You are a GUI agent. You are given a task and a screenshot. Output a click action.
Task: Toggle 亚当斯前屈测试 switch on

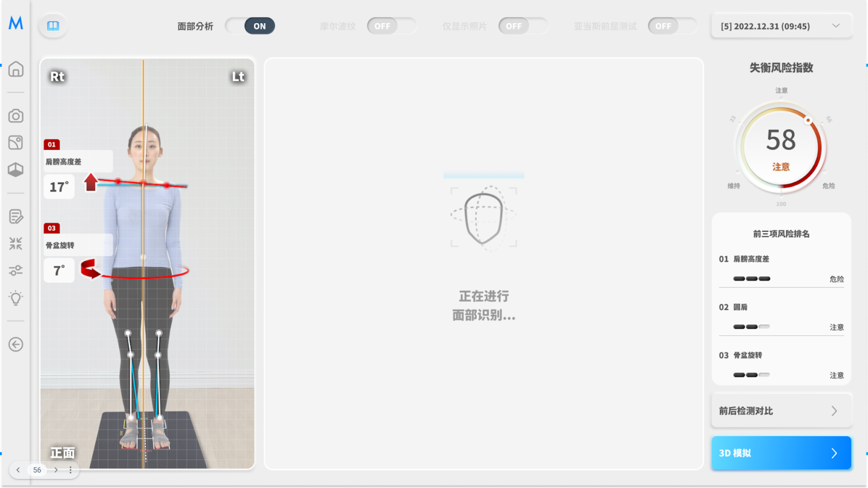point(672,26)
